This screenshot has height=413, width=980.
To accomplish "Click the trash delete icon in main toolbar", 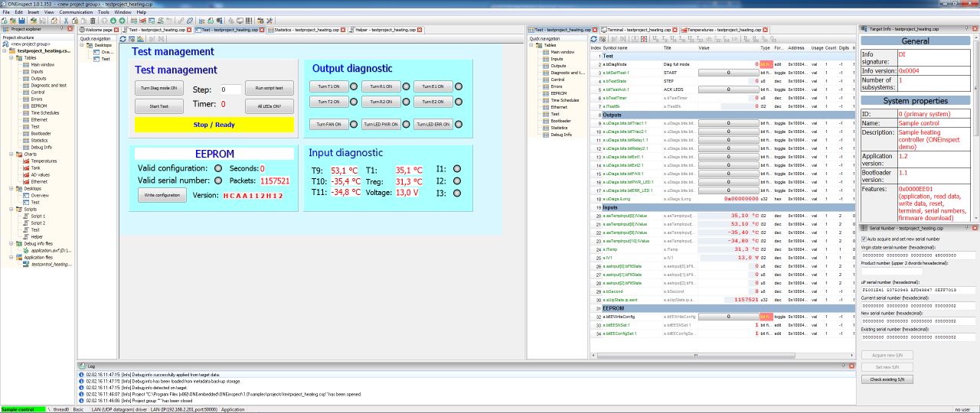I will 93,21.
